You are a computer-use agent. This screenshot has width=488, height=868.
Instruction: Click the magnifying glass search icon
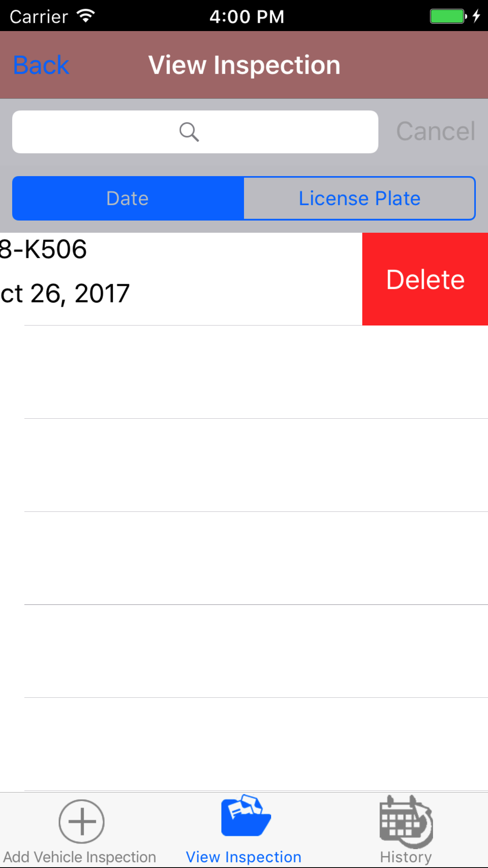pos(189,132)
